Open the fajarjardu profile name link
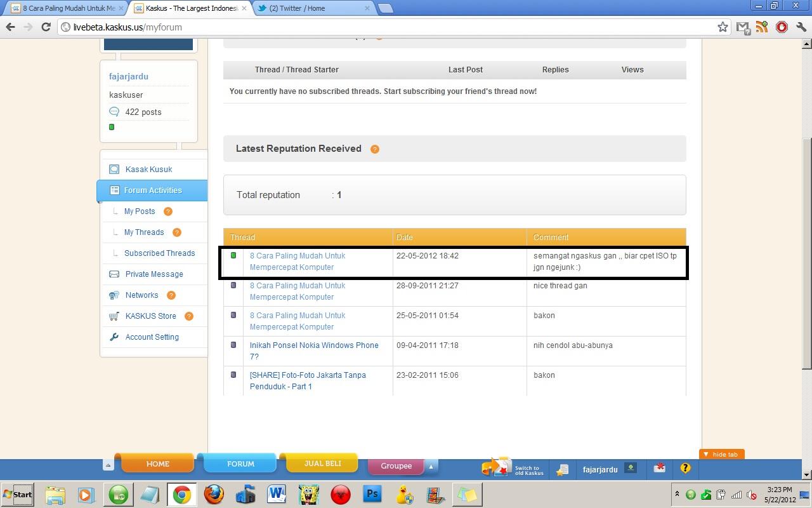 pos(129,76)
